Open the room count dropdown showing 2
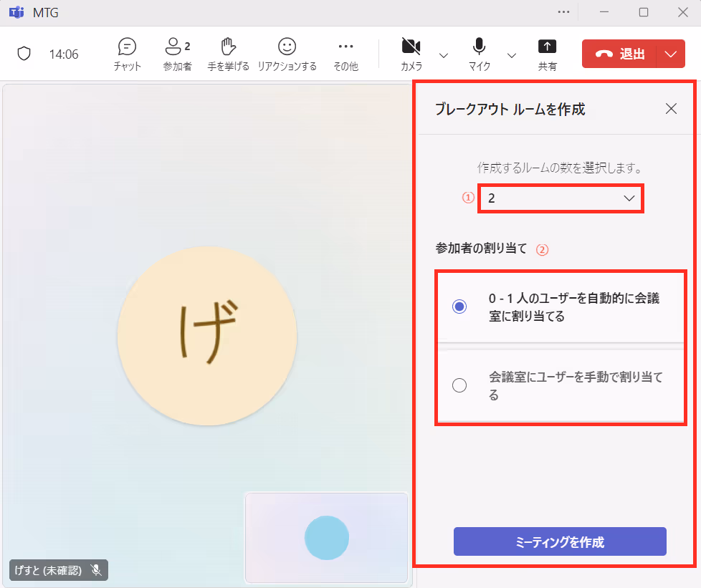The height and width of the screenshot is (588, 701). 561,198
